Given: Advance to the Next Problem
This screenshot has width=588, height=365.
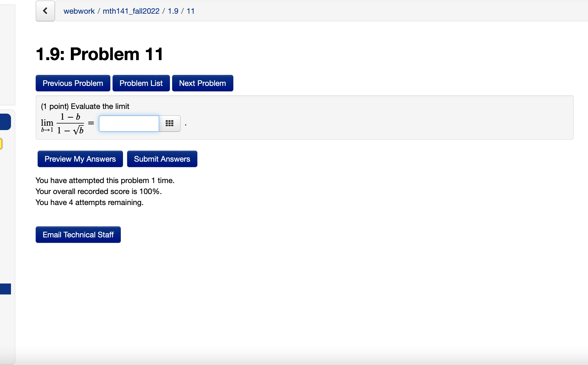Looking at the screenshot, I should tap(202, 83).
